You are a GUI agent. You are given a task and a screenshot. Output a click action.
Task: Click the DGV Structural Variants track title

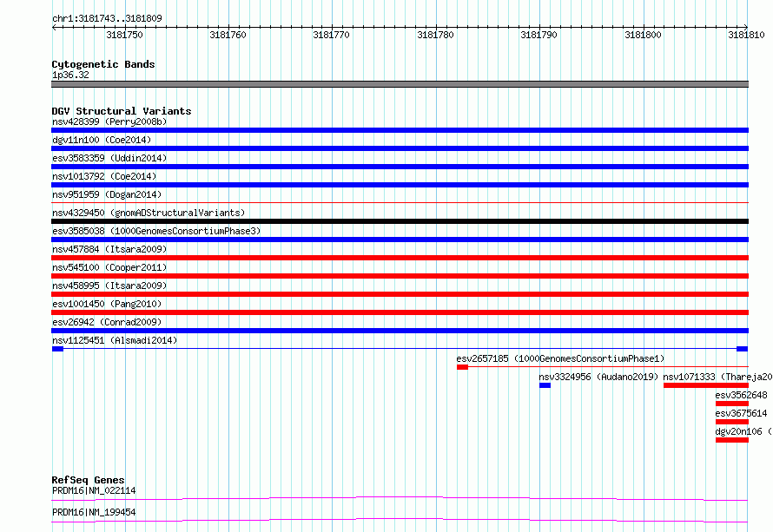point(122,111)
